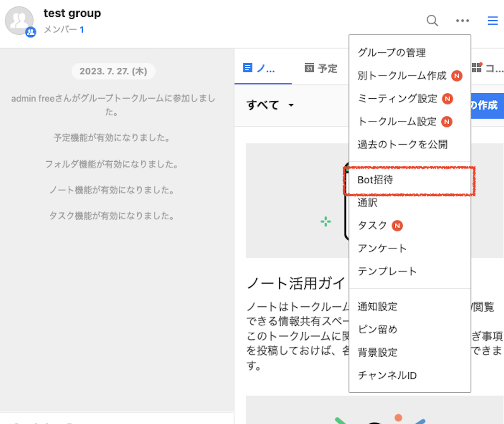Select 通知設定 in the menu
504x424 pixels.
click(377, 306)
